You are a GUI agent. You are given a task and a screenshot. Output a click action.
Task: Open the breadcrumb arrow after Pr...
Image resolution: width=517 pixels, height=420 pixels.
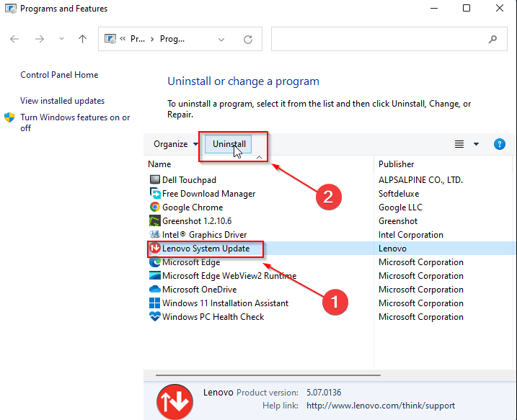tap(152, 39)
